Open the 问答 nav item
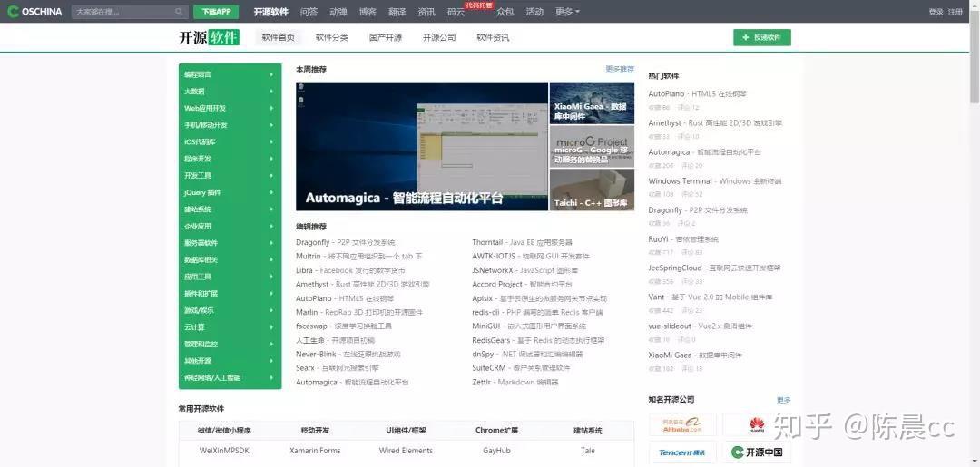 pos(309,11)
